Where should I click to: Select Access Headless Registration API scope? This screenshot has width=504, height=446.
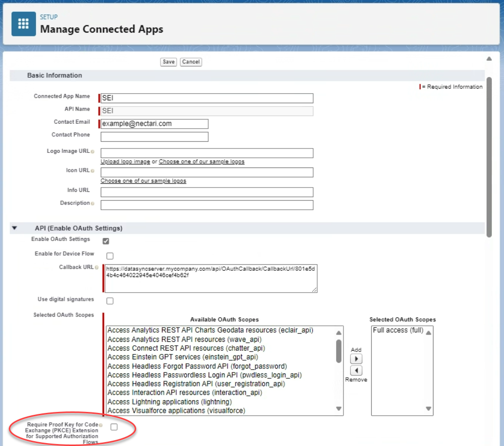point(196,384)
